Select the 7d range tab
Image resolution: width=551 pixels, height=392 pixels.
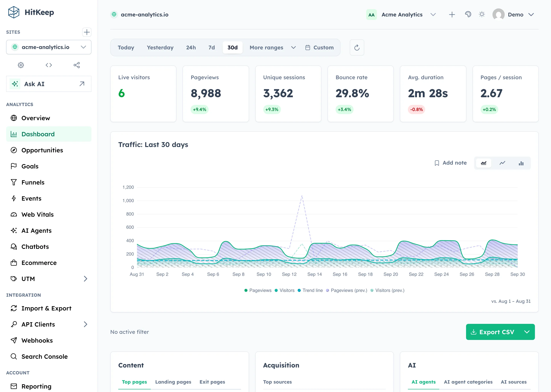tap(212, 47)
